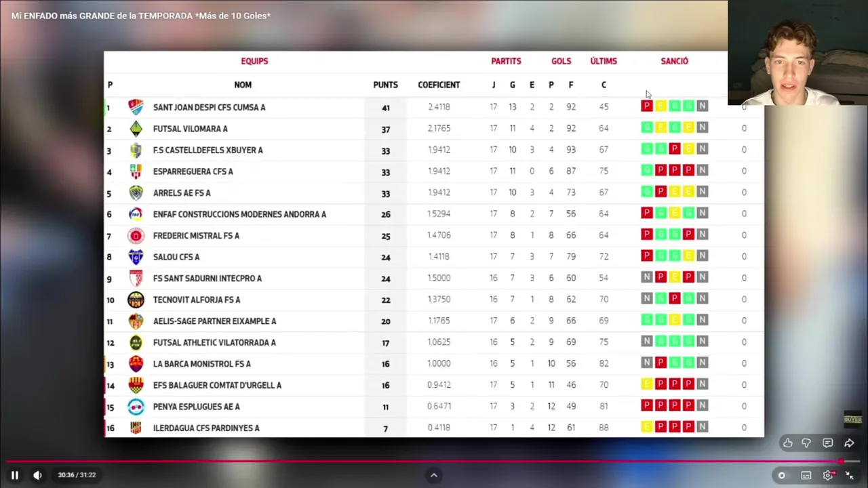Click the Frederic Mistral FS A crest

136,236
